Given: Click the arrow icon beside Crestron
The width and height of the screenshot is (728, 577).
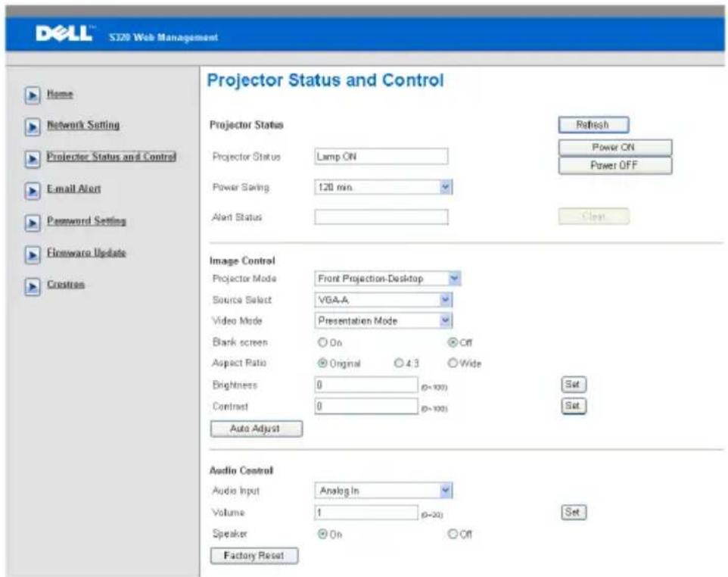Looking at the screenshot, I should pyautogui.click(x=32, y=287).
